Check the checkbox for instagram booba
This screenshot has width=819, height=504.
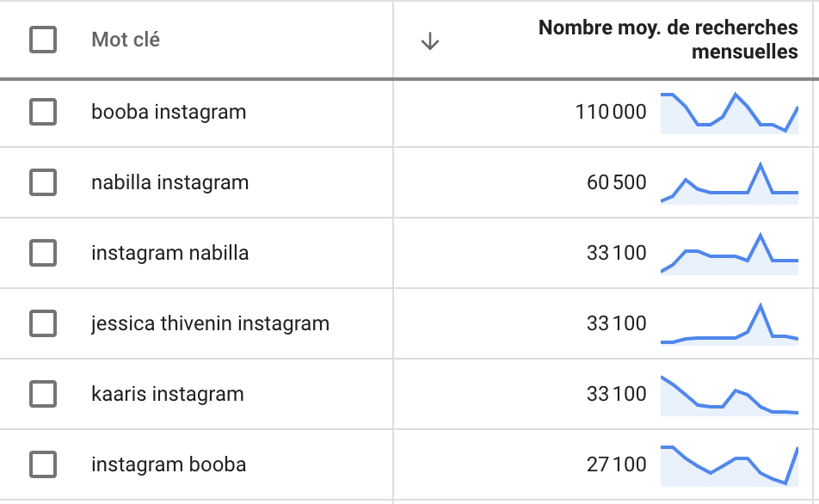click(x=43, y=464)
